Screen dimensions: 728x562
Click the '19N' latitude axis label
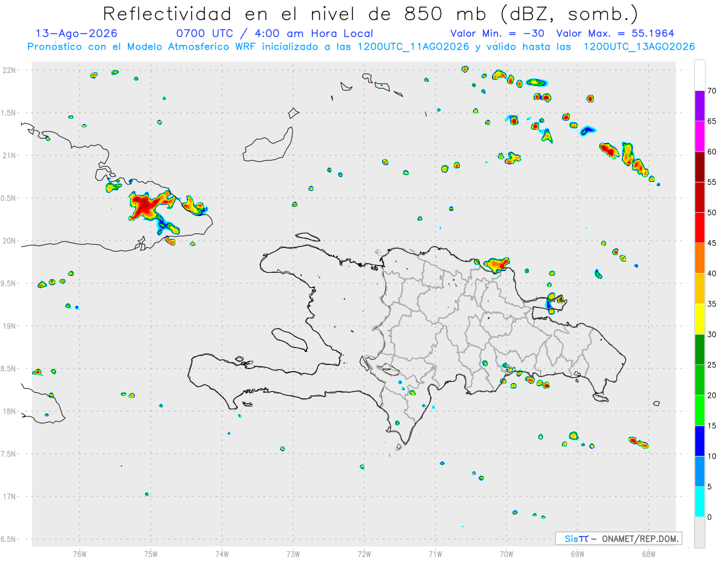[x=10, y=326]
